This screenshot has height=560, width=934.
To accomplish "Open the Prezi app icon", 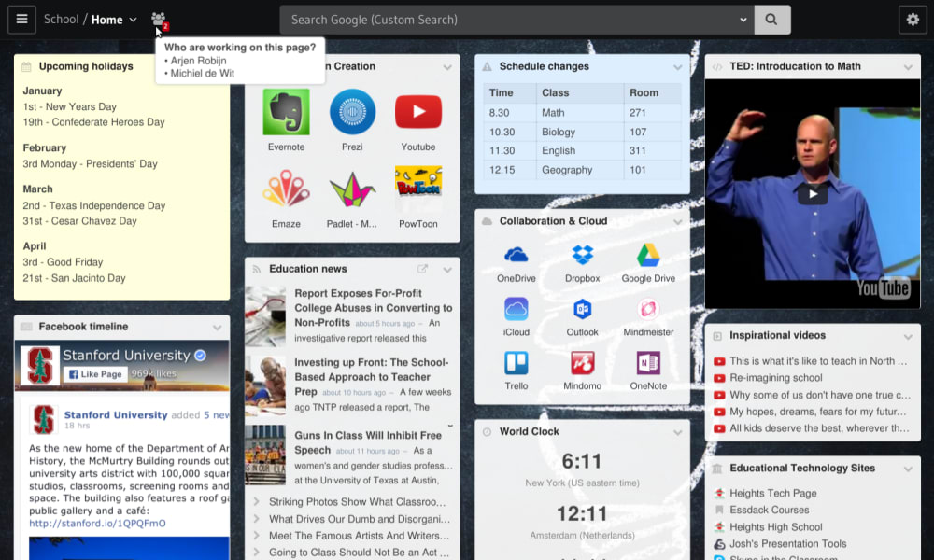I will 352,112.
